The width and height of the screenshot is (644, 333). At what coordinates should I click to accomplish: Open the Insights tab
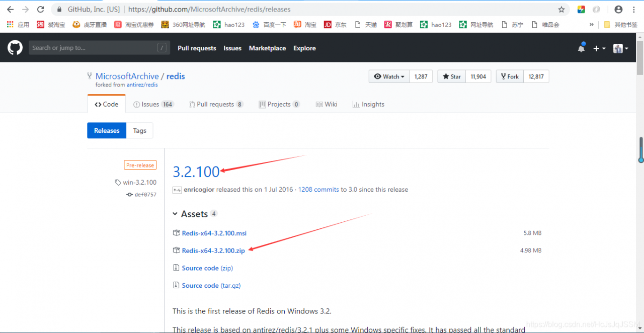pos(368,104)
